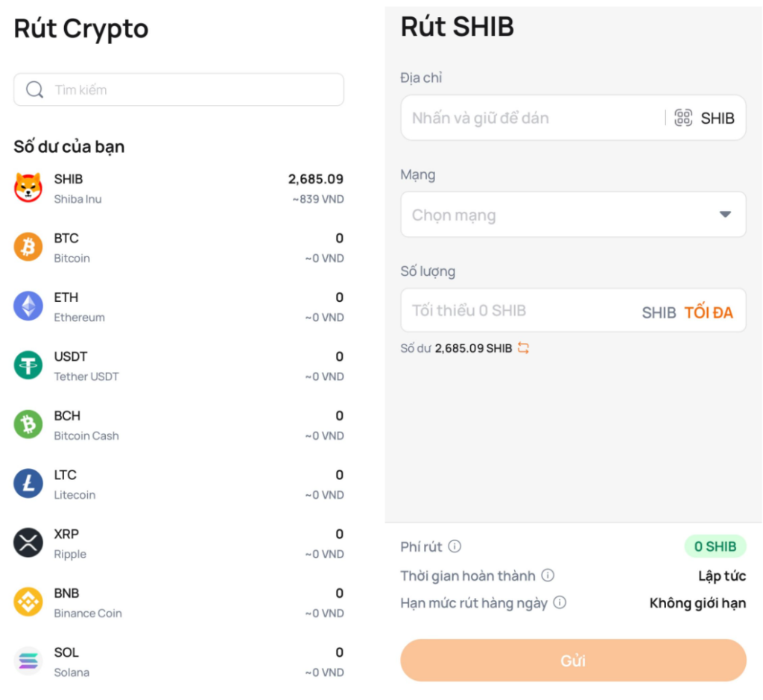Image resolution: width=763 pixels, height=700 pixels.
Task: Select the Solana coin icon
Action: 28,661
